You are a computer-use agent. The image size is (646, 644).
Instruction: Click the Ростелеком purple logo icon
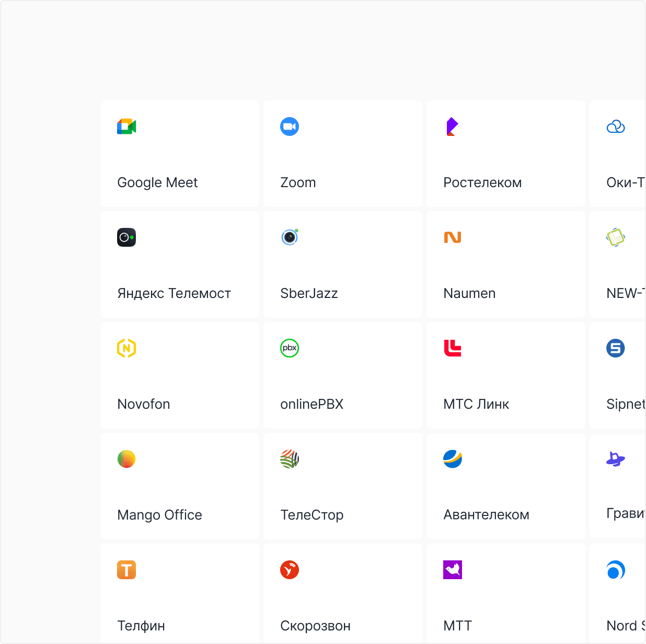(x=453, y=126)
